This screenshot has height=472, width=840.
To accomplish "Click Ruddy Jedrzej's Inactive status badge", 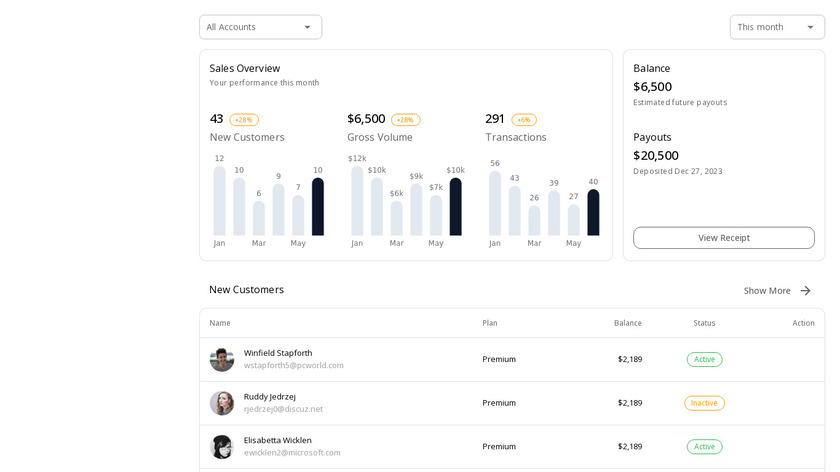I will (x=704, y=403).
